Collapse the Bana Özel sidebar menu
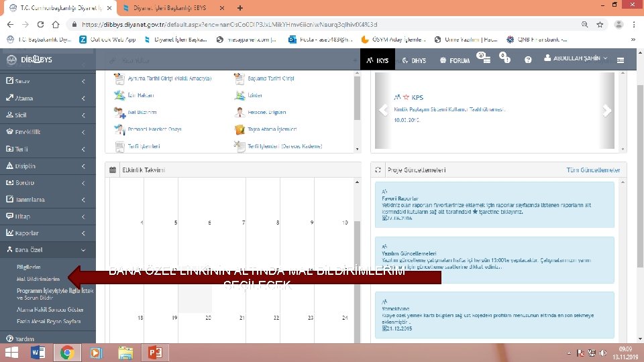644x362 pixels. pyautogui.click(x=48, y=250)
